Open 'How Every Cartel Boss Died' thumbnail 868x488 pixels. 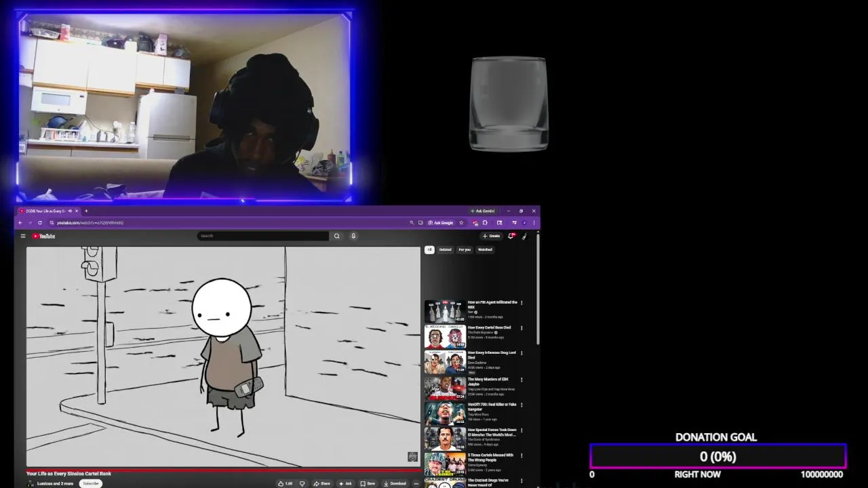(x=445, y=336)
